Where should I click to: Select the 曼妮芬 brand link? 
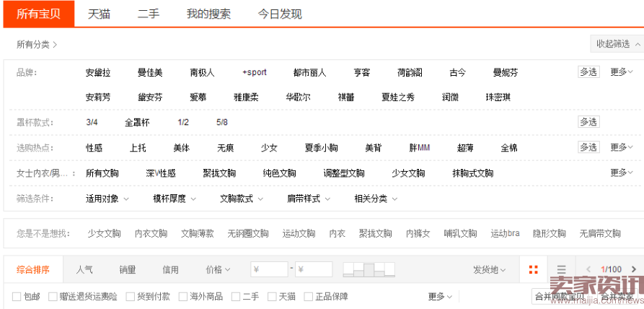pyautogui.click(x=505, y=73)
